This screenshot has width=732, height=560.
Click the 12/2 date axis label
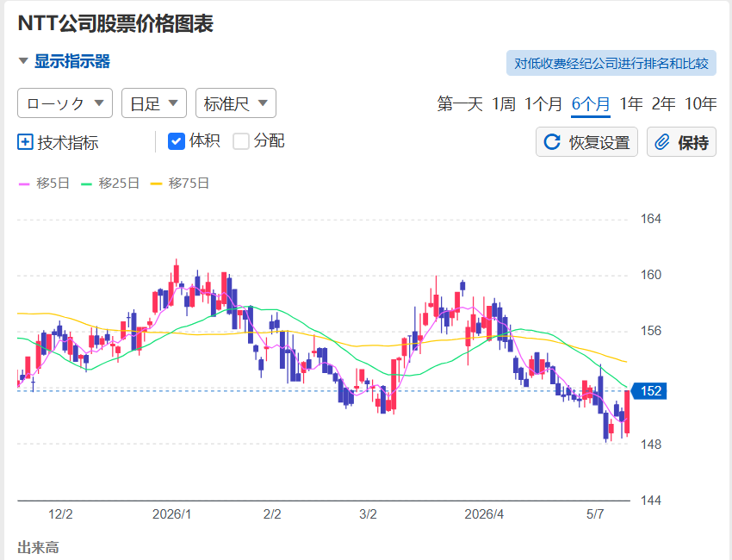(60, 514)
